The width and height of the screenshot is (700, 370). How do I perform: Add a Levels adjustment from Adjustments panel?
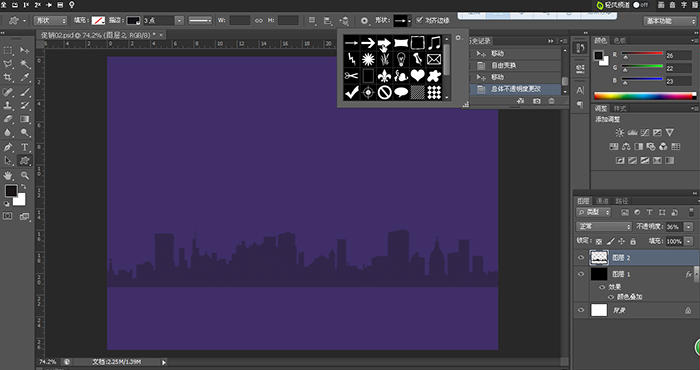click(x=632, y=133)
